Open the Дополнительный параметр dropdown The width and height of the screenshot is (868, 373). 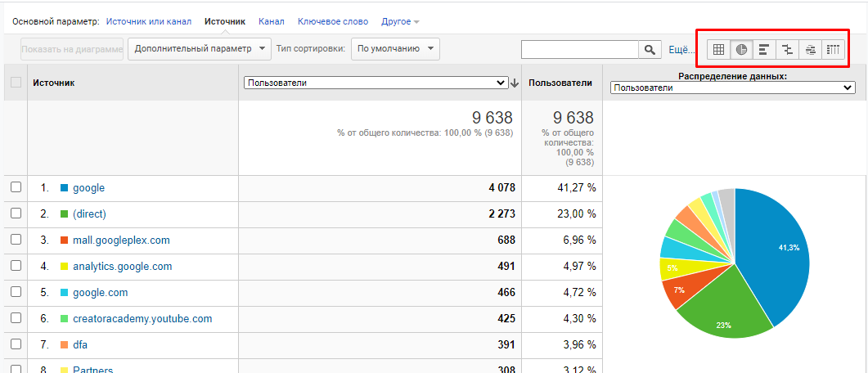coord(200,49)
